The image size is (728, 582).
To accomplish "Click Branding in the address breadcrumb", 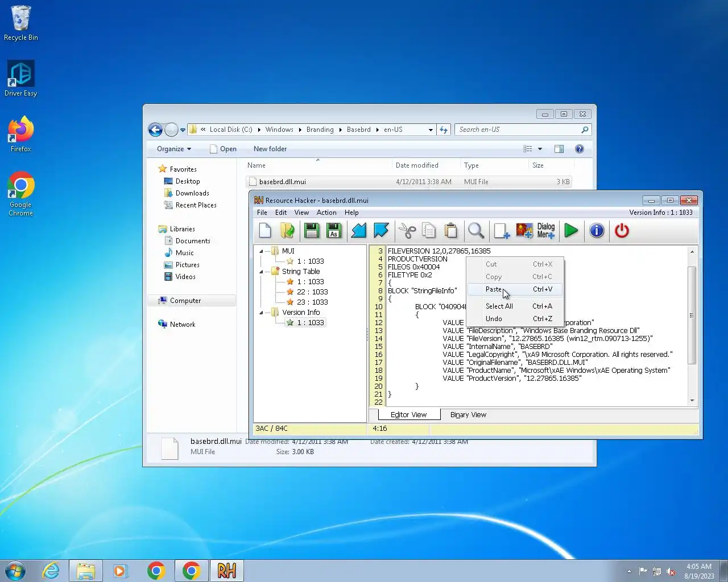I will click(x=320, y=130).
